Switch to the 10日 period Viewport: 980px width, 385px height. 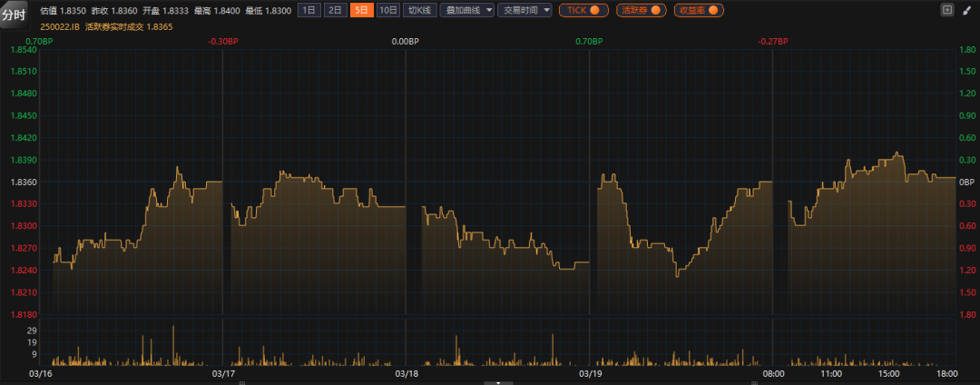(x=387, y=10)
